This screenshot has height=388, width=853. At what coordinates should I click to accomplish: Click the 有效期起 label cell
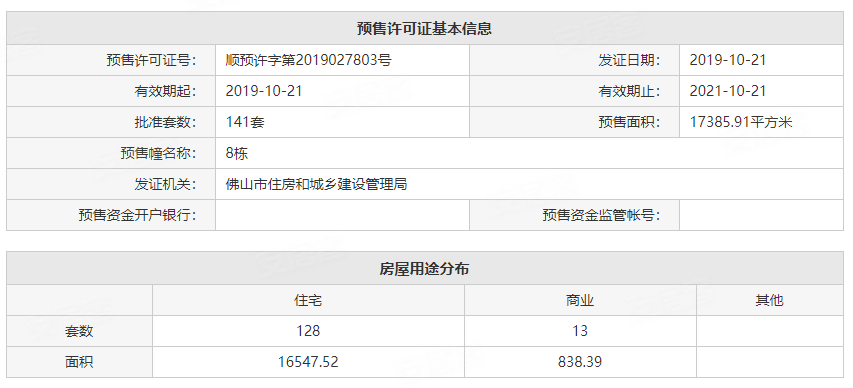click(111, 91)
